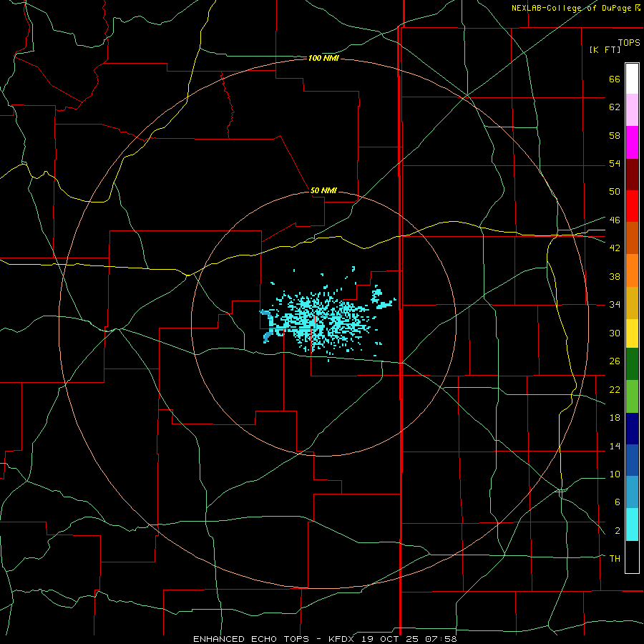Click the cyan legend swatch
The height and width of the screenshot is (644, 644).
[632, 525]
